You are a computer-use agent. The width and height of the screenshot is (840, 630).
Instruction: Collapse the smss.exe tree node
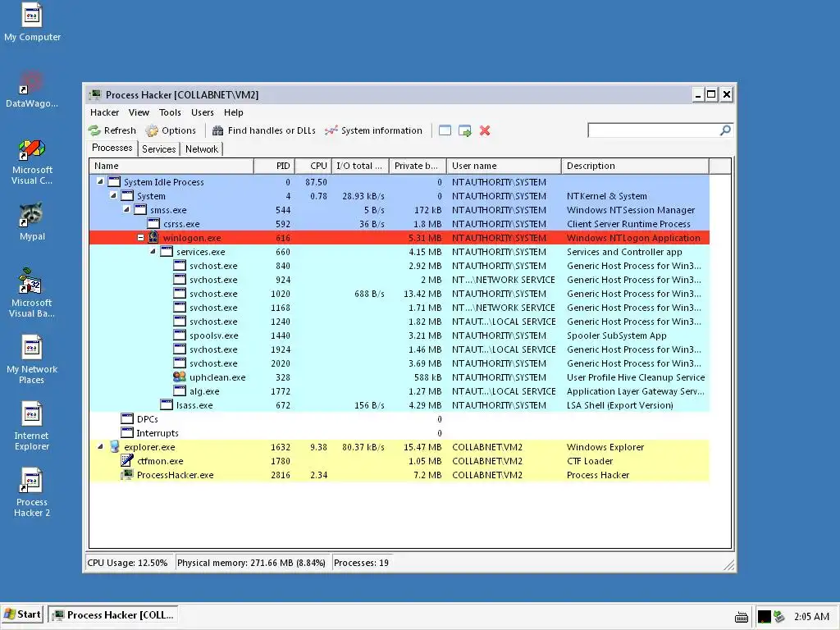[x=126, y=209]
